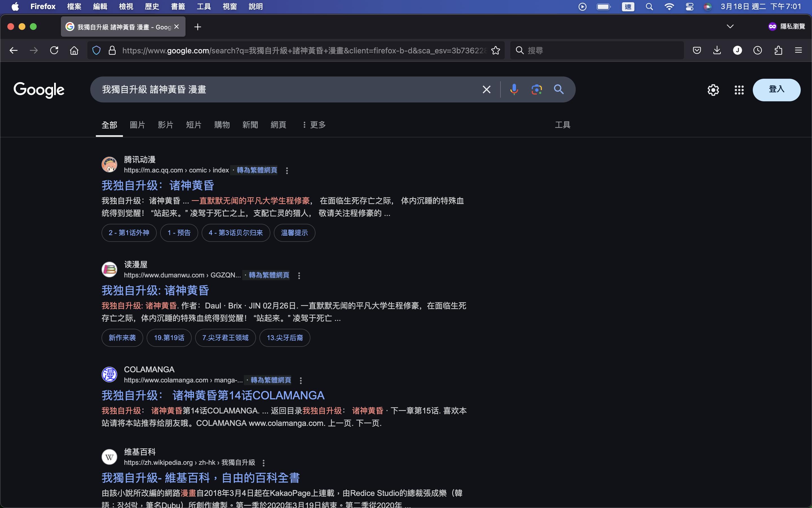Open the Firefox home page

(x=74, y=51)
